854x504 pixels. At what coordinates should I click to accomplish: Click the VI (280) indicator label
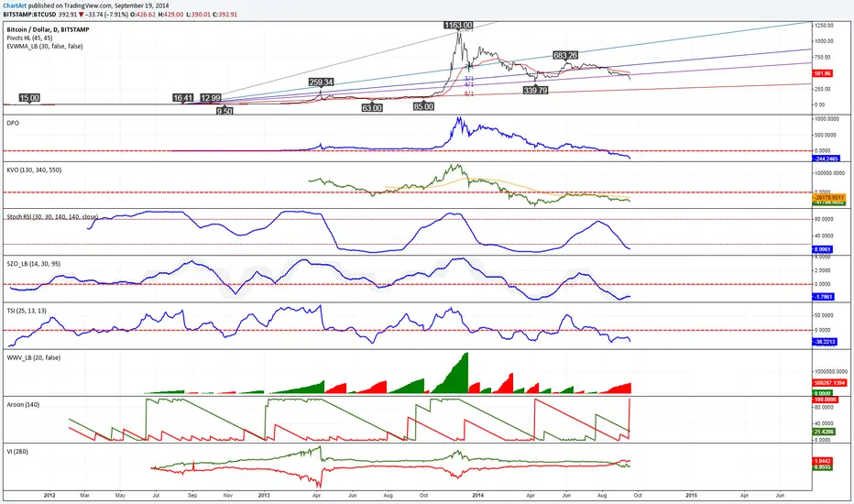(x=17, y=451)
